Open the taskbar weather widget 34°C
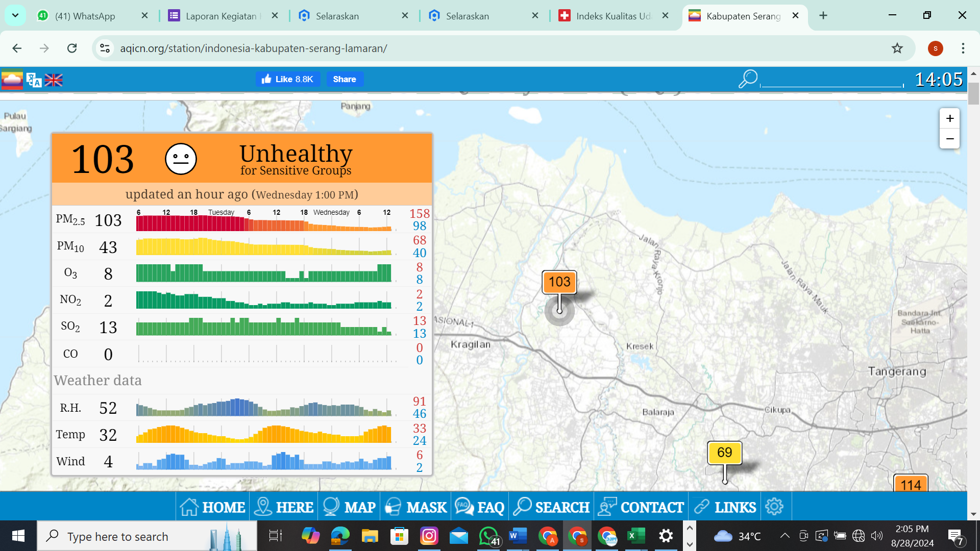This screenshot has width=980, height=551. pos(738,536)
